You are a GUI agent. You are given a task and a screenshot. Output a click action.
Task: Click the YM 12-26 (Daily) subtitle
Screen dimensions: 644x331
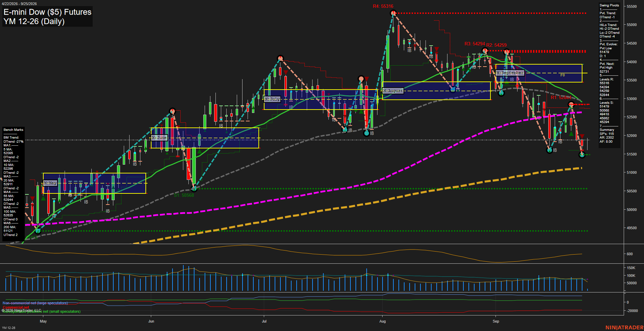tap(34, 21)
